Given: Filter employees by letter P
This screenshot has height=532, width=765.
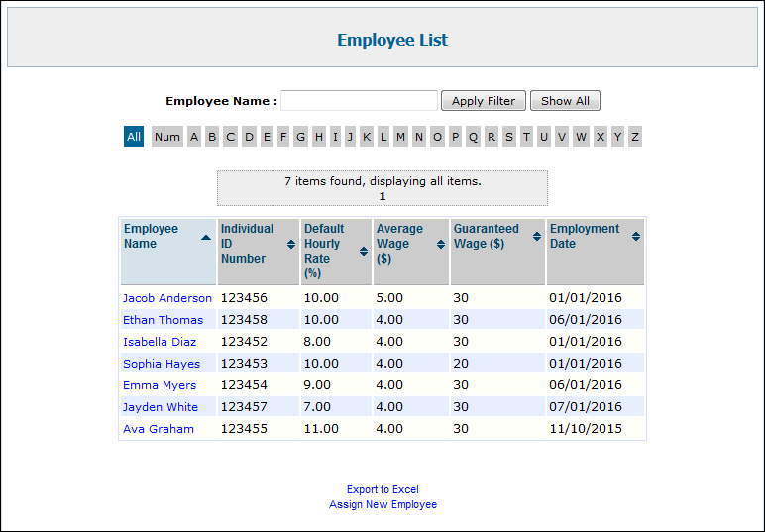Looking at the screenshot, I should point(455,137).
